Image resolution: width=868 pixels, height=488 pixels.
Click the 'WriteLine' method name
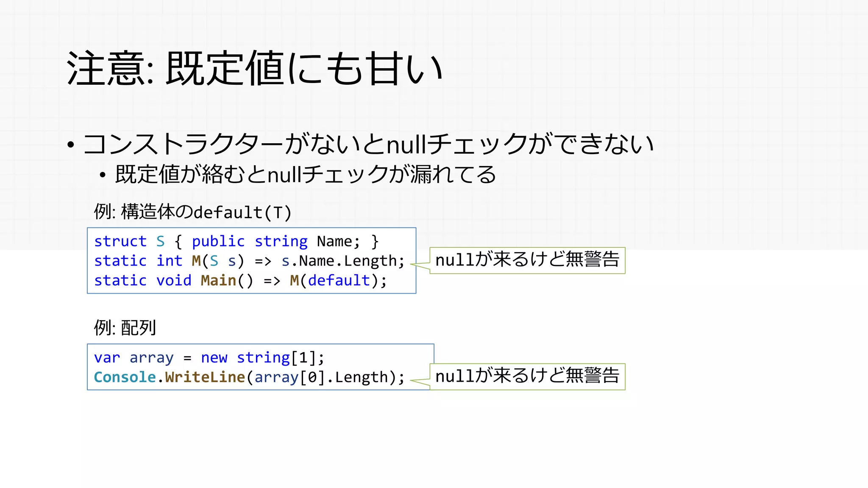205,377
